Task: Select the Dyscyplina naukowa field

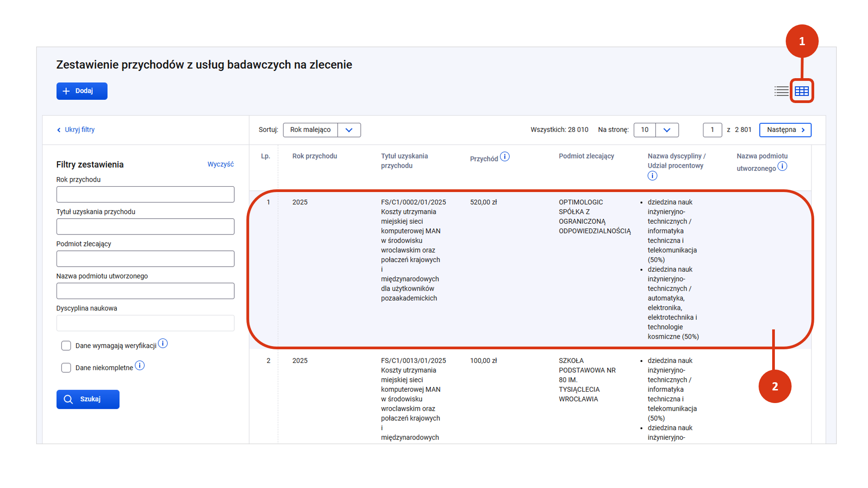Action: [145, 323]
